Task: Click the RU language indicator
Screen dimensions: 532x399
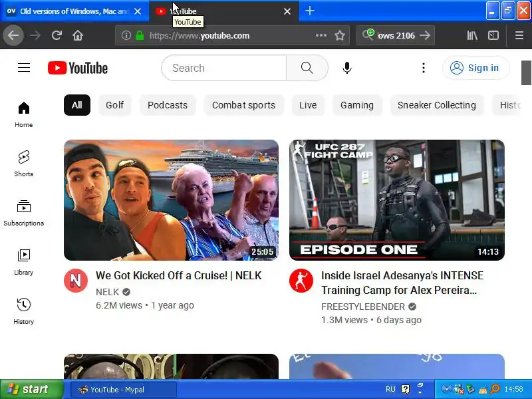Action: click(x=390, y=389)
